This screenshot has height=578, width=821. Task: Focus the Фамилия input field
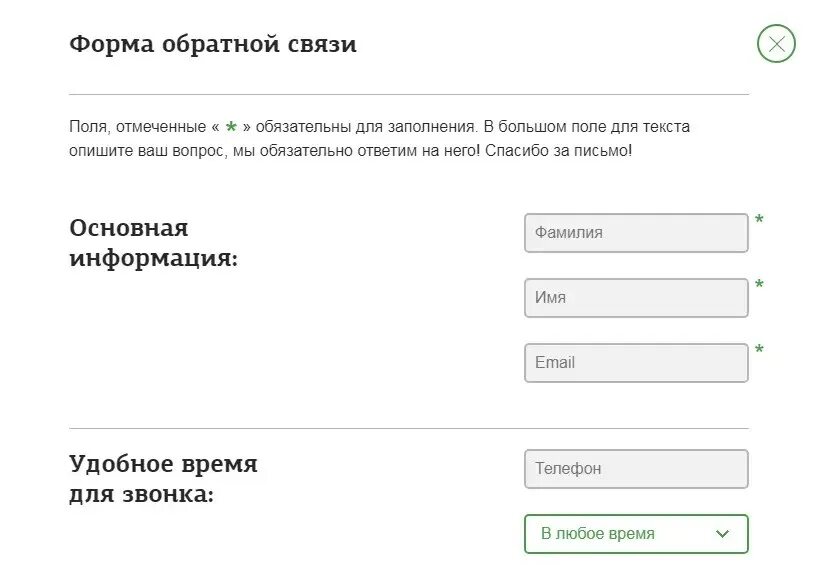(636, 232)
